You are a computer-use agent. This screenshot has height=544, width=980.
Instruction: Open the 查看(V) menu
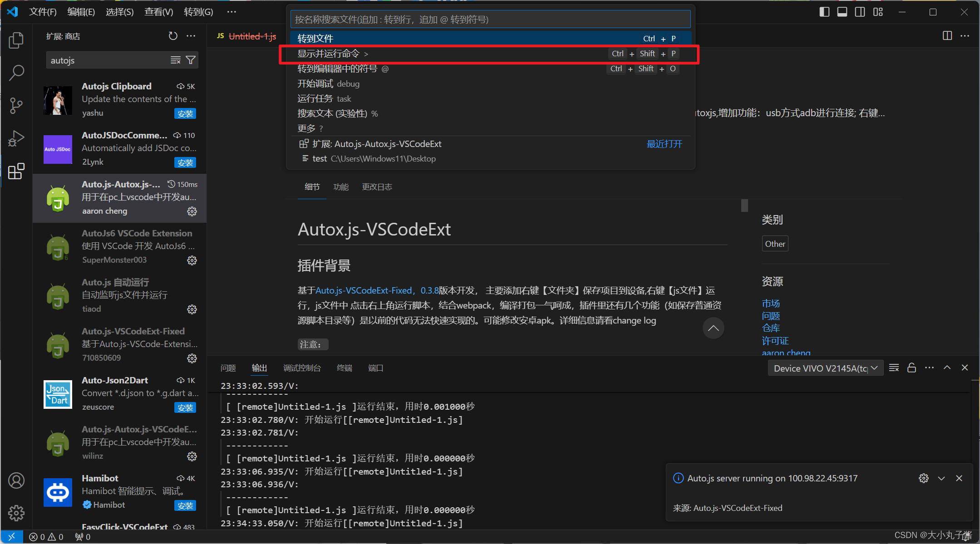158,12
